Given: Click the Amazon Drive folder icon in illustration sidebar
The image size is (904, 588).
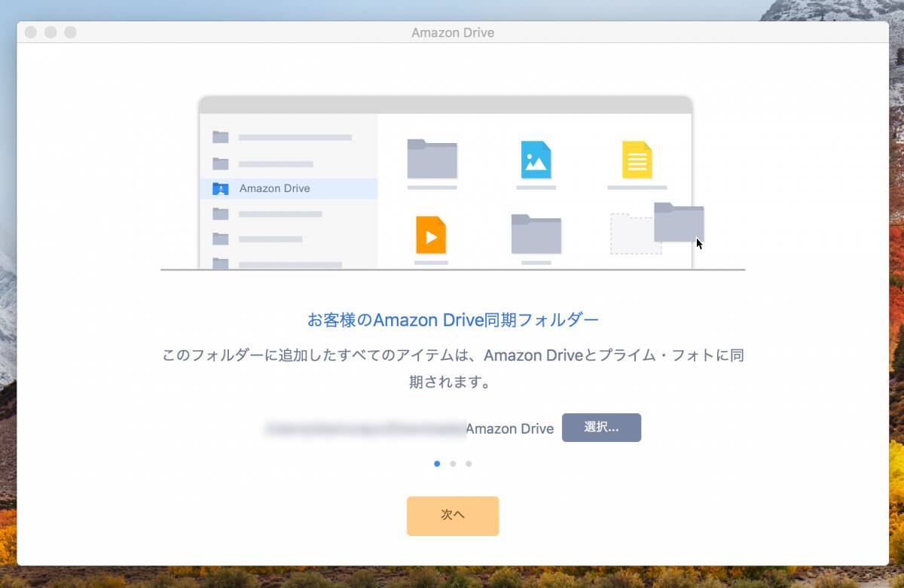Looking at the screenshot, I should point(220,188).
